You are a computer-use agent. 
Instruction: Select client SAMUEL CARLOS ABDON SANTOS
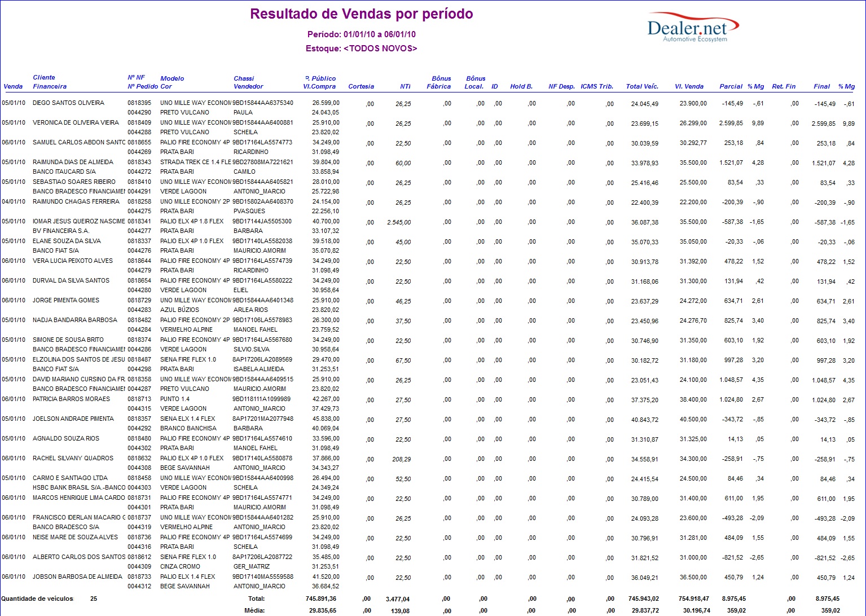coord(79,143)
